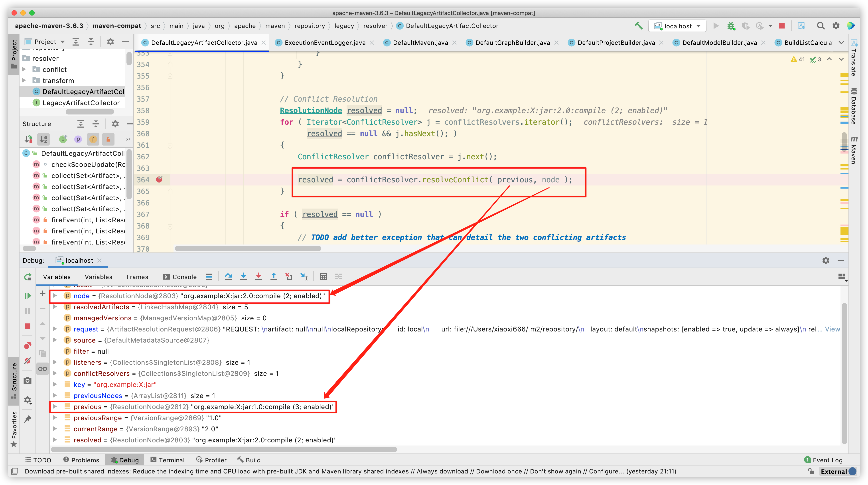This screenshot has width=868, height=485.
Task: Click the Debug bug icon in top toolbar
Action: (730, 26)
